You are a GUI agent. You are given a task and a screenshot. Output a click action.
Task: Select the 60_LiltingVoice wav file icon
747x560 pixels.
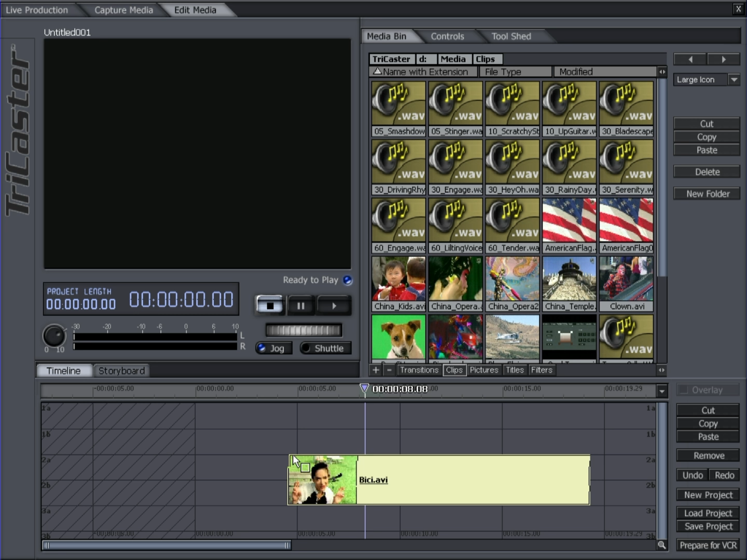click(455, 226)
